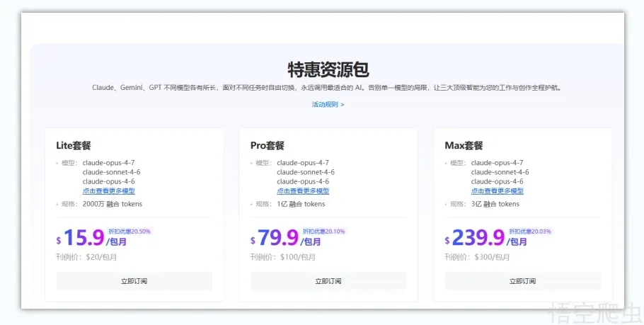Click the 折扣优惠20.10% badge

tap(323, 232)
